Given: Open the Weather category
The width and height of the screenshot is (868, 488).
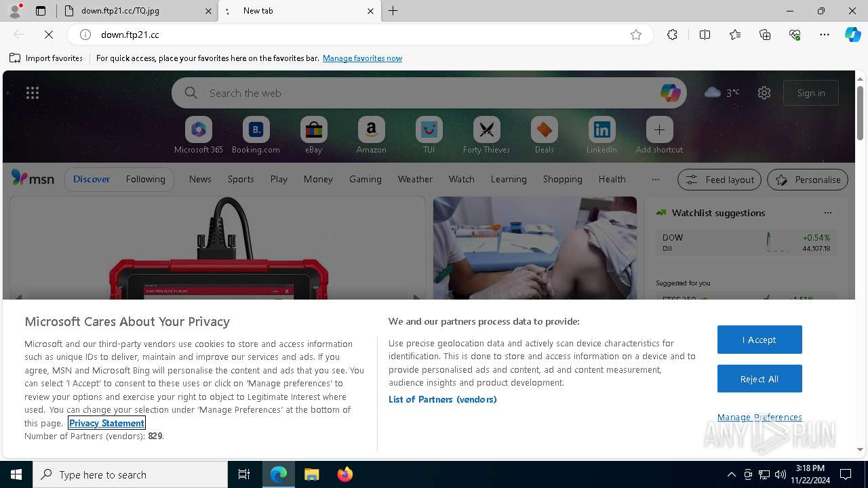Looking at the screenshot, I should click(415, 179).
